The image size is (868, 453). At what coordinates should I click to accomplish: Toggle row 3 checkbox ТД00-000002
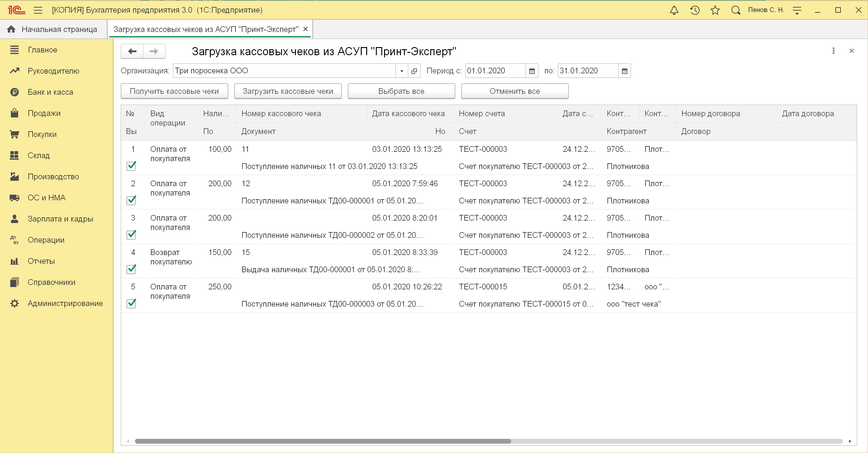click(131, 234)
